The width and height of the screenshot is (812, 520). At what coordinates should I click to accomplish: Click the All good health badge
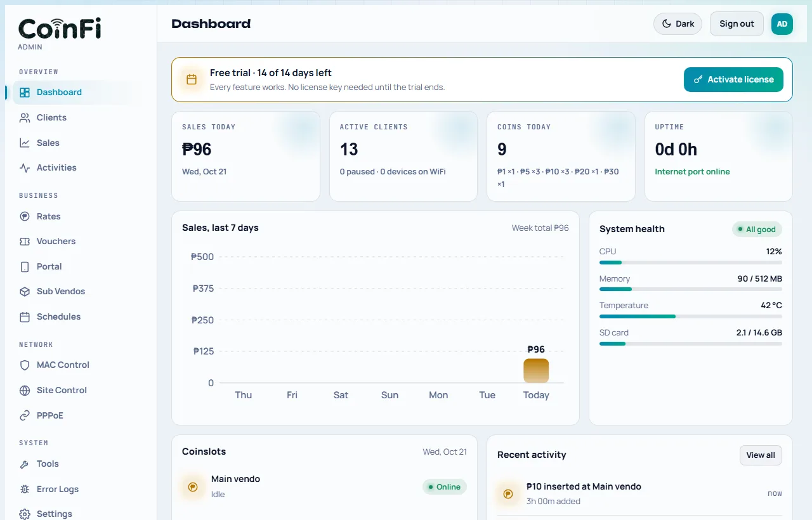(757, 230)
